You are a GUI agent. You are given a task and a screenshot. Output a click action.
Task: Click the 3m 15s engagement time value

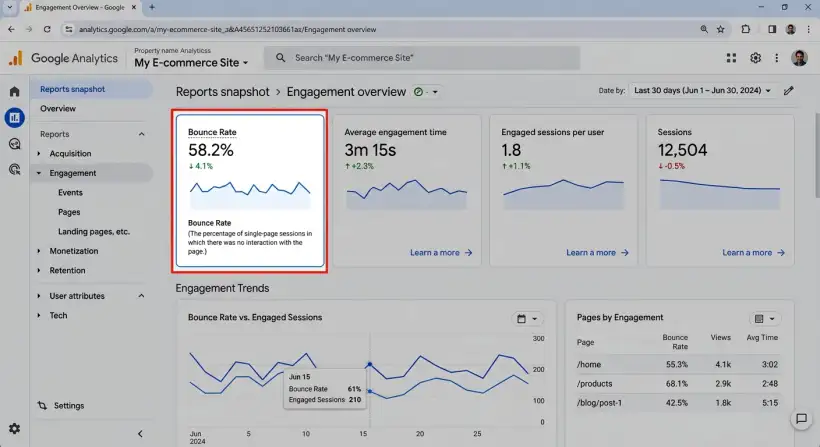370,151
